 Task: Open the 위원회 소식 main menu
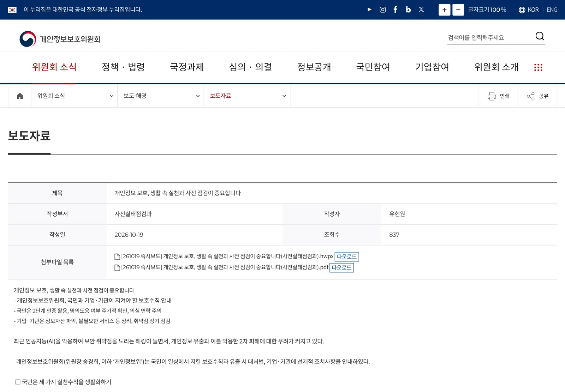point(54,67)
